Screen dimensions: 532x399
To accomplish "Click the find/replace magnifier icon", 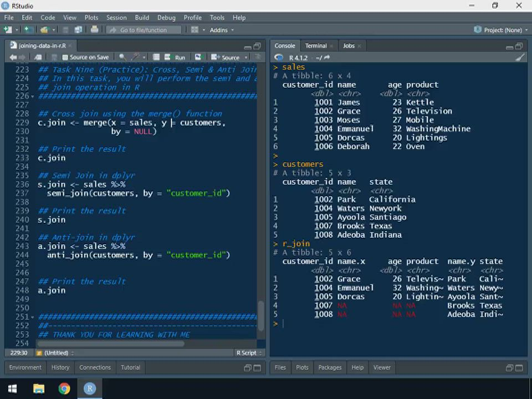I will (x=122, y=57).
